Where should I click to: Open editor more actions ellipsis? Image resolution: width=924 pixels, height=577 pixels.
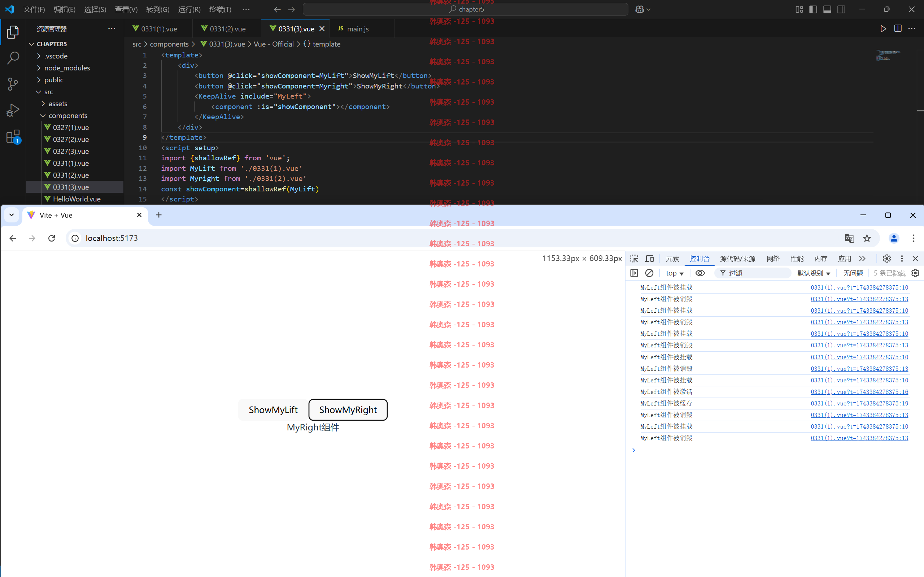coord(912,29)
